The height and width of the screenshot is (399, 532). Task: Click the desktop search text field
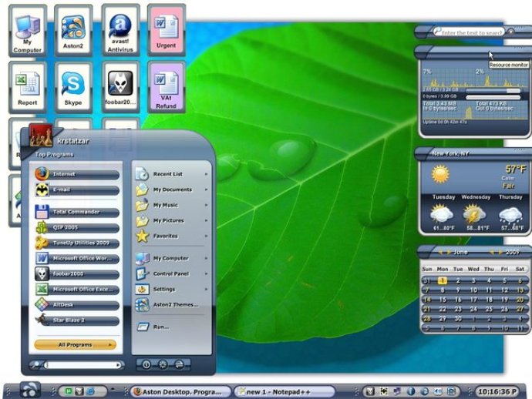click(x=470, y=32)
